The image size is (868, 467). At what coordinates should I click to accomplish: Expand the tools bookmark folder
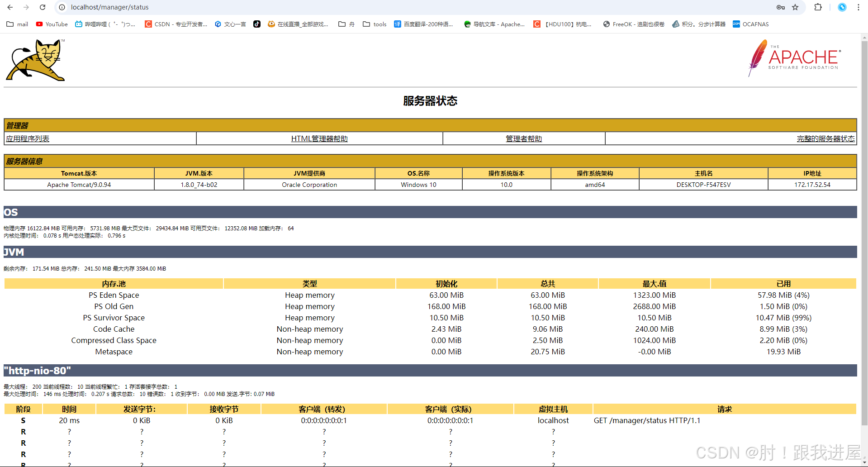point(374,24)
